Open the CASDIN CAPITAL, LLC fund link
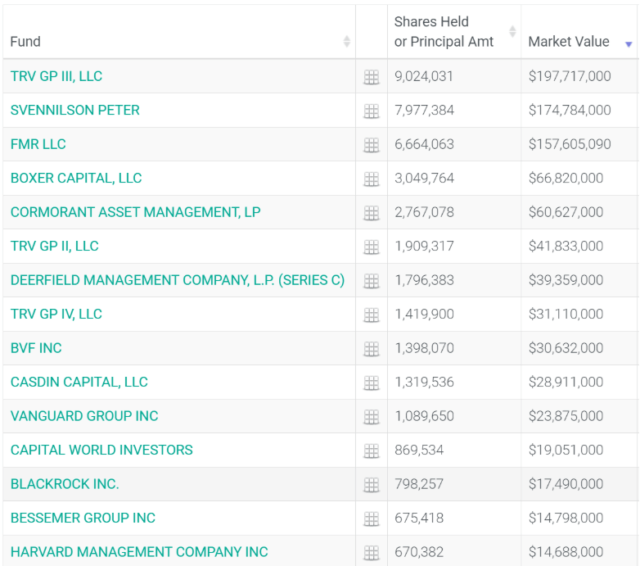The width and height of the screenshot is (640, 566). click(x=79, y=382)
